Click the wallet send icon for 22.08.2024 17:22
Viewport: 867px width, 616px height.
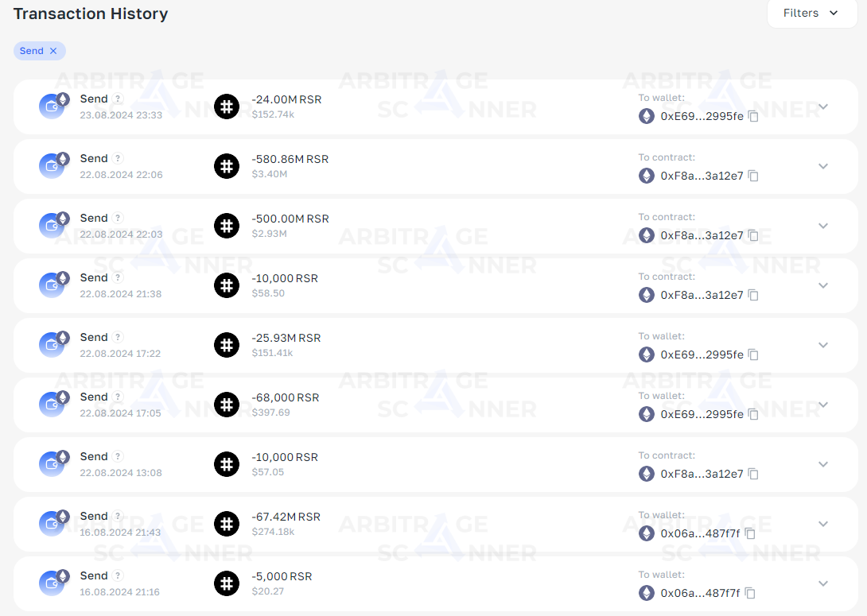pos(52,345)
